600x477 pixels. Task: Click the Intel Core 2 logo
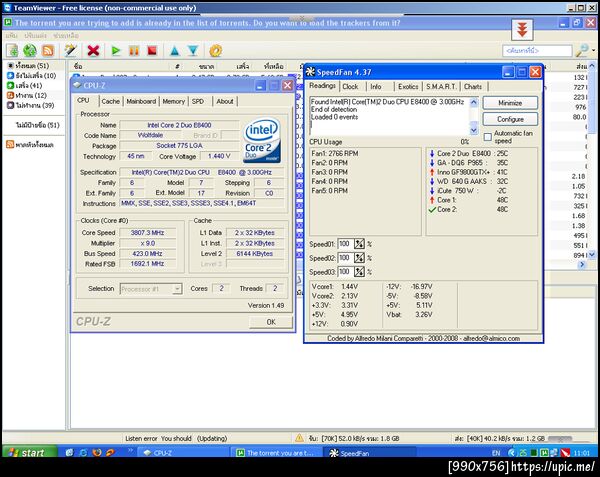pyautogui.click(x=262, y=140)
